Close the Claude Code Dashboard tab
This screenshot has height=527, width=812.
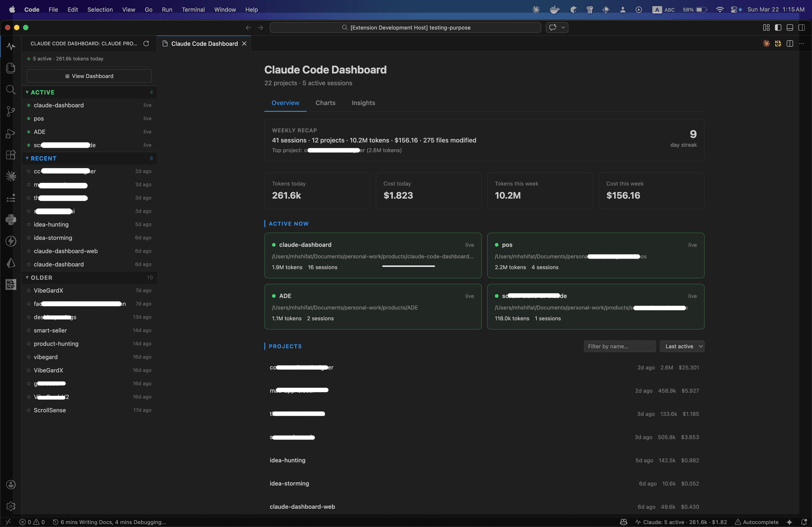coord(244,44)
